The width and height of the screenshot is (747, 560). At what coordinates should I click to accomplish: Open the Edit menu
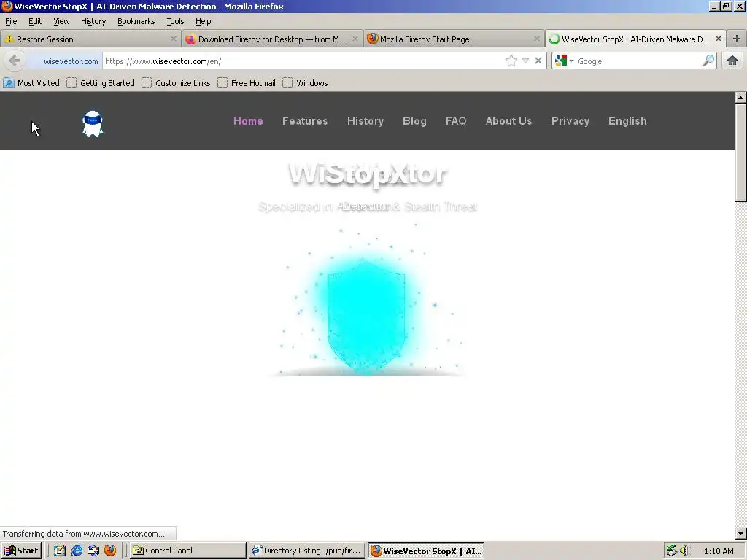35,21
